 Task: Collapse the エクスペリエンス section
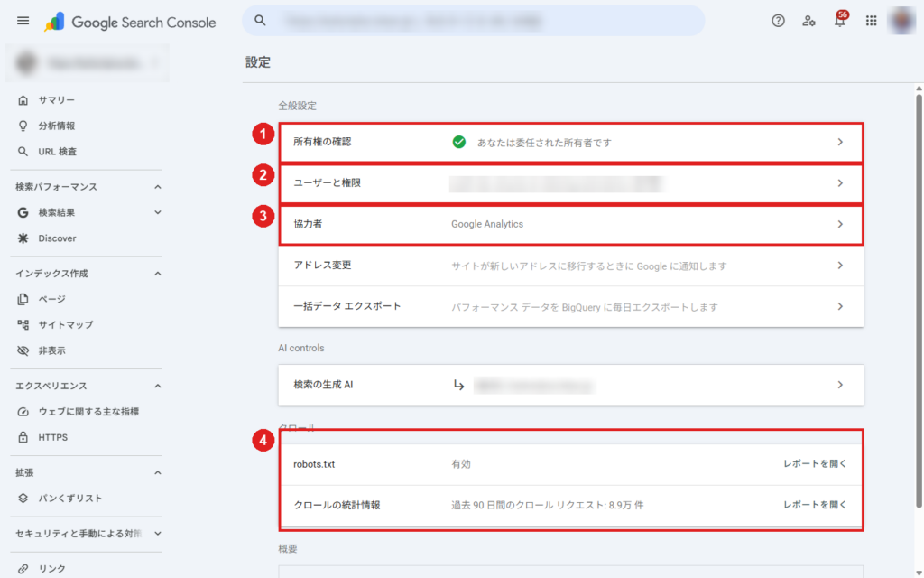pyautogui.click(x=157, y=386)
